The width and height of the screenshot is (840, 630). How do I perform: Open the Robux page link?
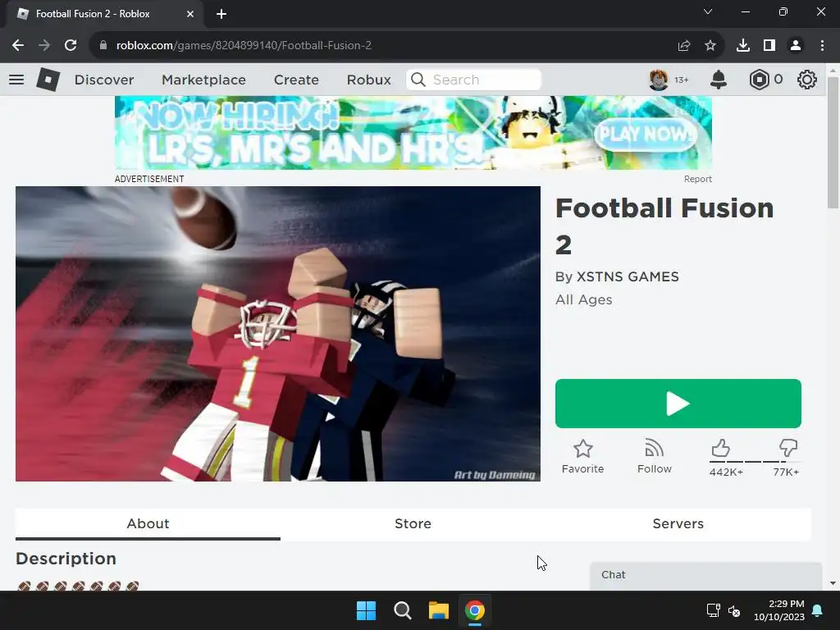click(368, 80)
